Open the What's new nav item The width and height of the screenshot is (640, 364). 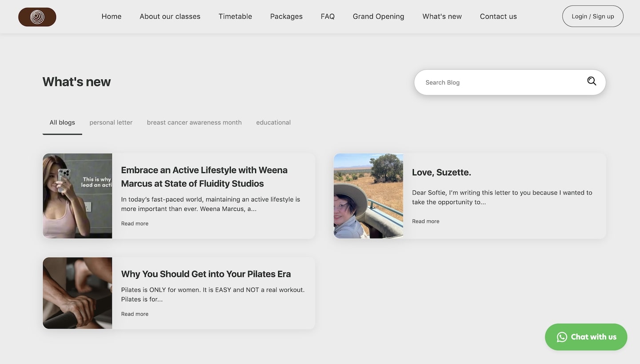[x=442, y=16]
